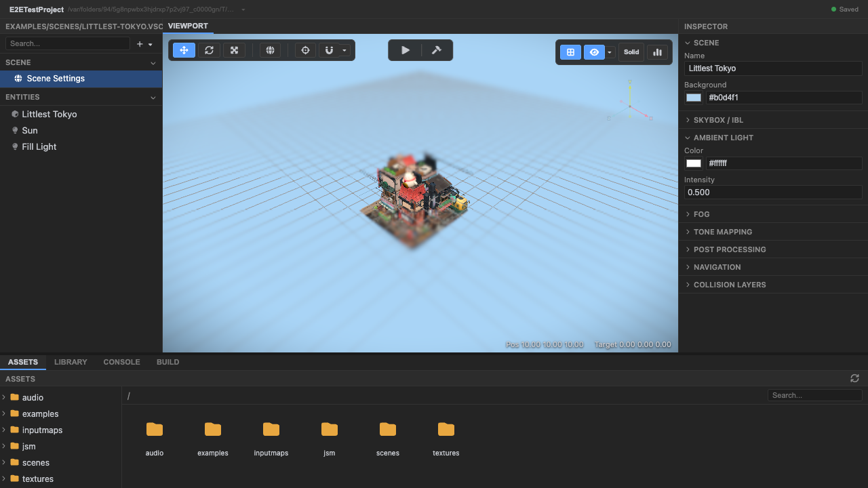This screenshot has height=488, width=868.
Task: Select Scene Settings row
Action: [x=81, y=79]
